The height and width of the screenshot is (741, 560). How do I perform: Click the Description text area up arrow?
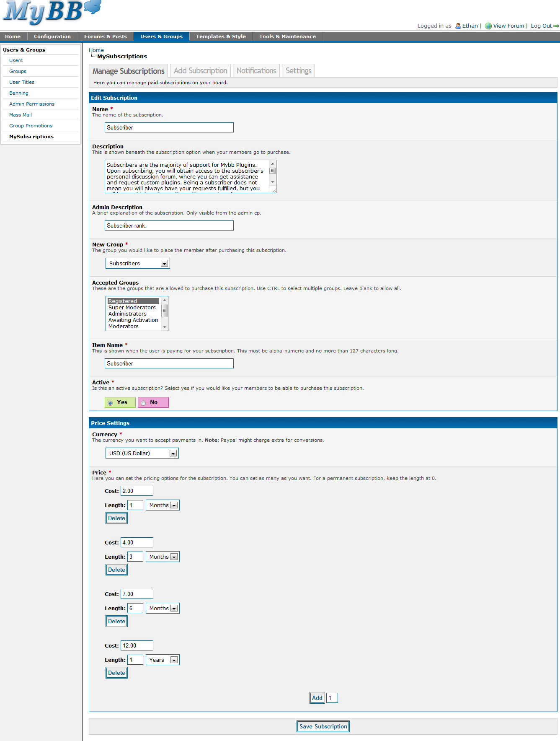(273, 164)
